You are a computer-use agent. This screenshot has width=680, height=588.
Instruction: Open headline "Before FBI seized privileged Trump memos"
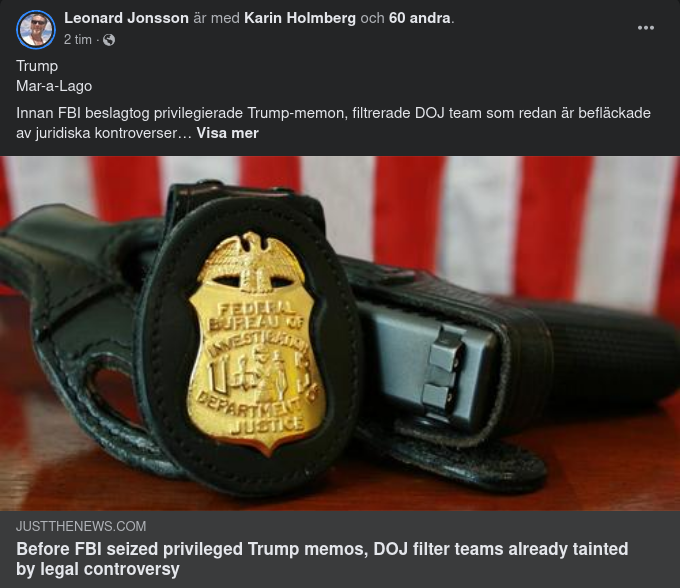pos(322,559)
